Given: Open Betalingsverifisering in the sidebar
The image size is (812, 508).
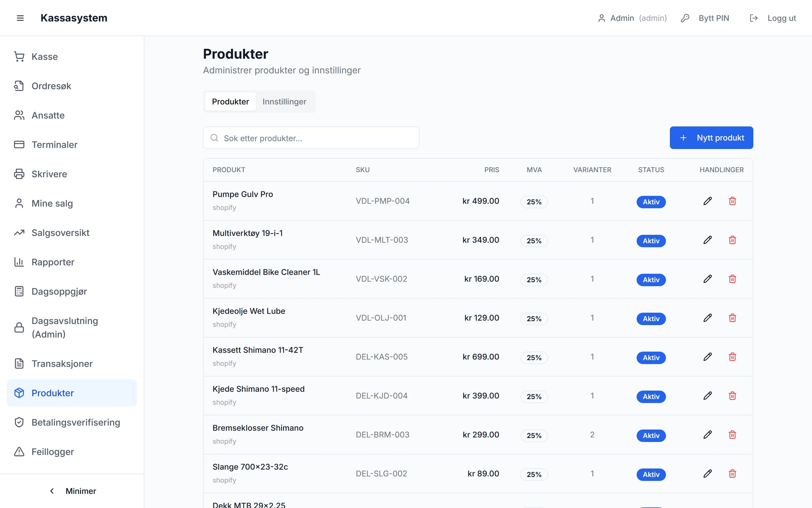Looking at the screenshot, I should pyautogui.click(x=72, y=422).
